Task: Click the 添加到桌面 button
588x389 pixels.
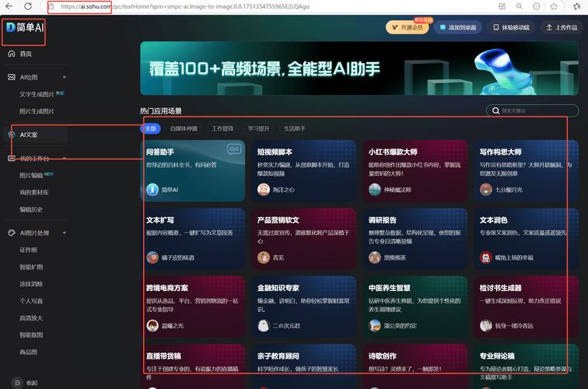Action: 458,27
